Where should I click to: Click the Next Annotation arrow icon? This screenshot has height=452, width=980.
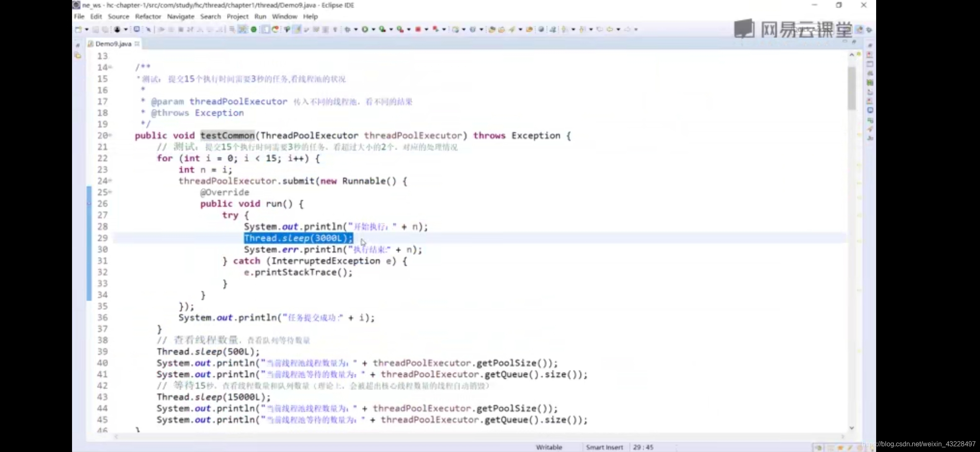(x=564, y=29)
